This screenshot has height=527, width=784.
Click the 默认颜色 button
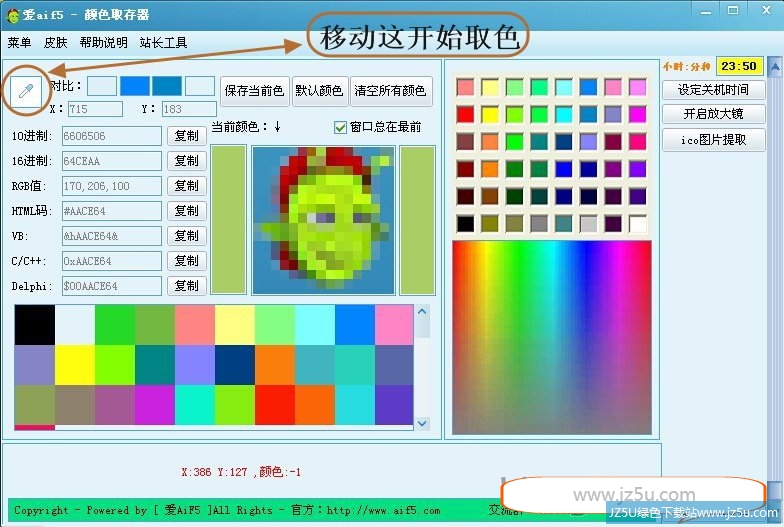(319, 91)
